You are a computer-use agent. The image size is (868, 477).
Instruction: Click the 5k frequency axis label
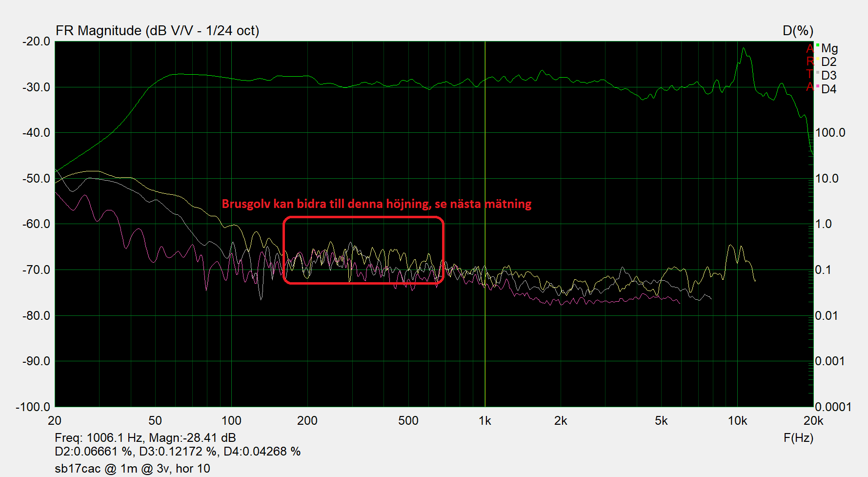point(661,421)
